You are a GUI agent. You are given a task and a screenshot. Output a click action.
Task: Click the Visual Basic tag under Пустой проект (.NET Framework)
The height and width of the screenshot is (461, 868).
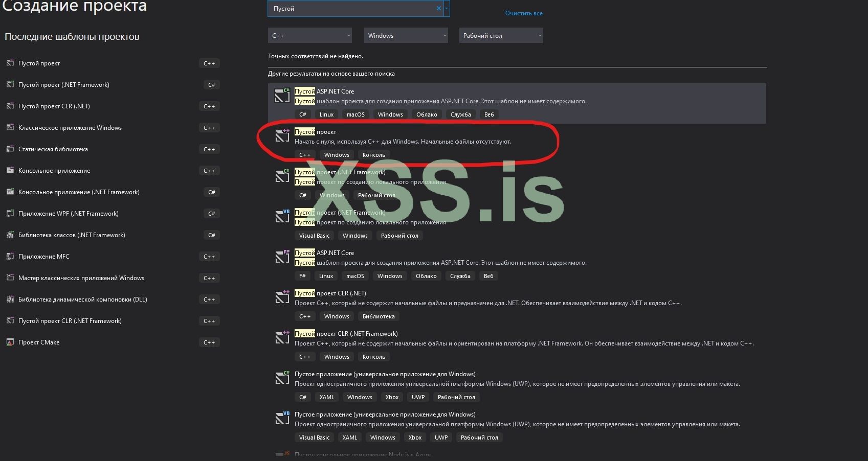(314, 236)
